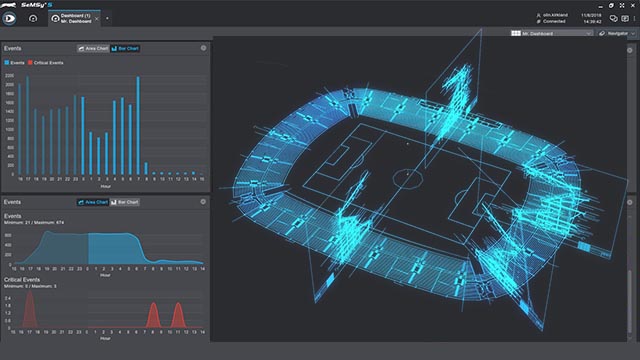Select Bar Chart in top Events panel

[125, 48]
